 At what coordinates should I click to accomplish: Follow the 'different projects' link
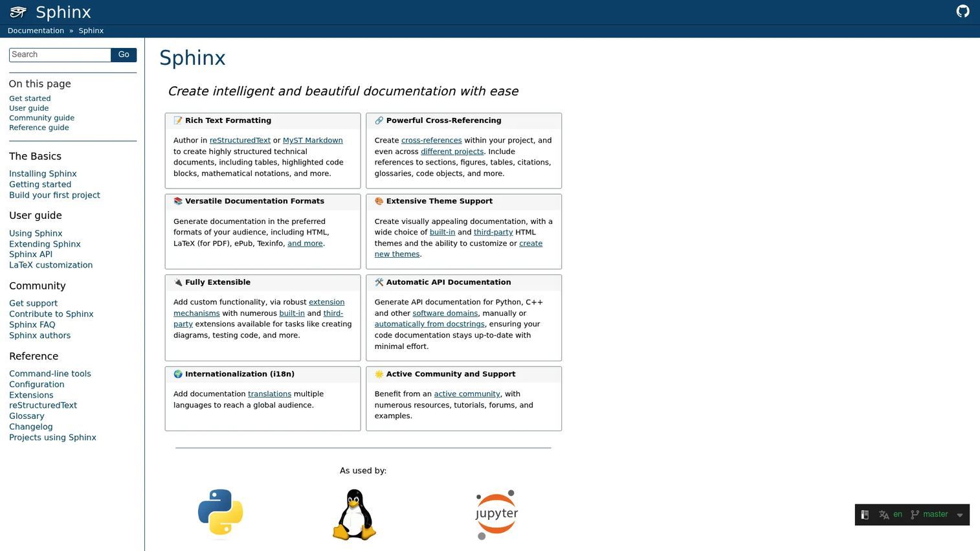(452, 152)
